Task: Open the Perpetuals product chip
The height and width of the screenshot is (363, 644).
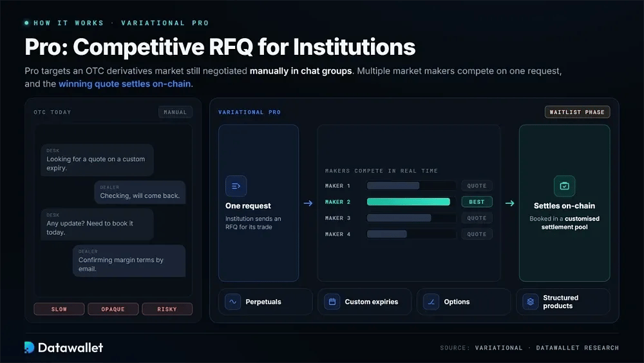Action: point(265,302)
